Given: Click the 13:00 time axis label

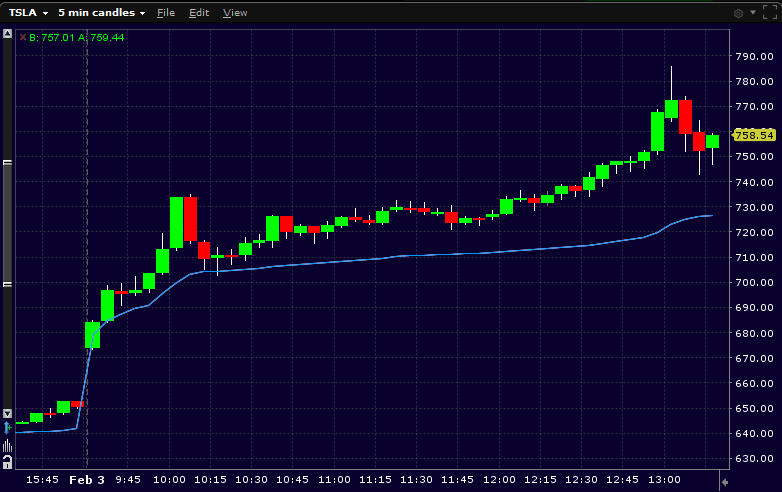Looking at the screenshot, I should pos(664,480).
